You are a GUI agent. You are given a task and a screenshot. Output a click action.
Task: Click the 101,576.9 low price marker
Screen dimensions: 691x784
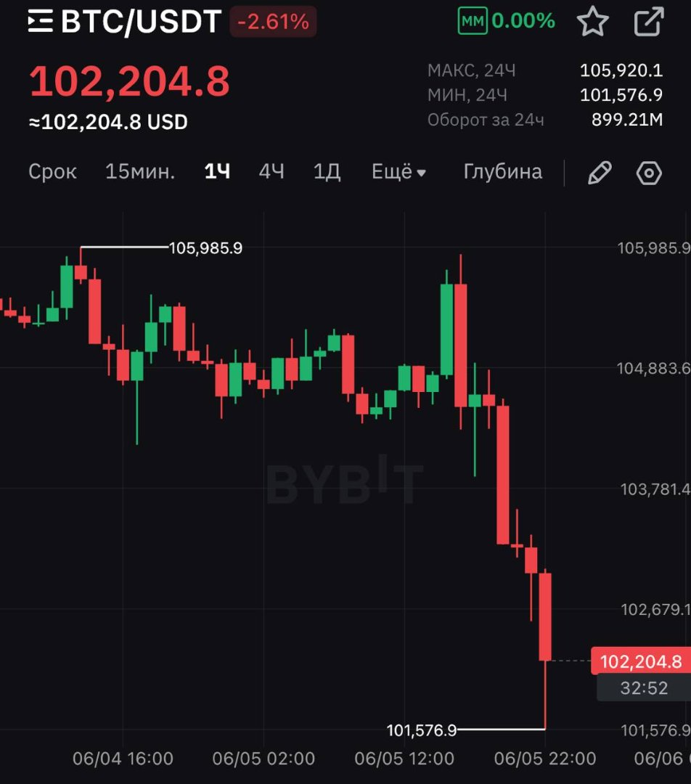(422, 730)
